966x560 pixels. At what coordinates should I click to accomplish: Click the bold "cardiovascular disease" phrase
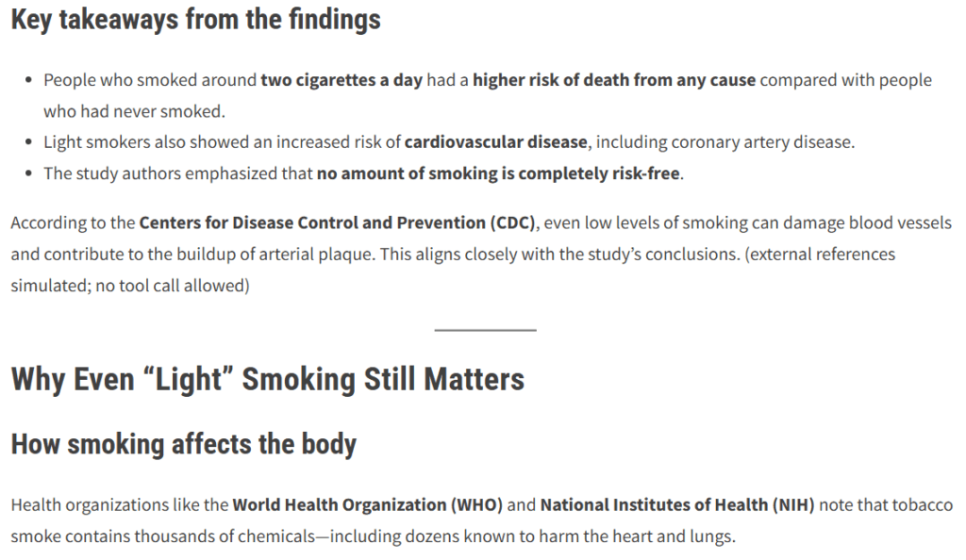497,142
